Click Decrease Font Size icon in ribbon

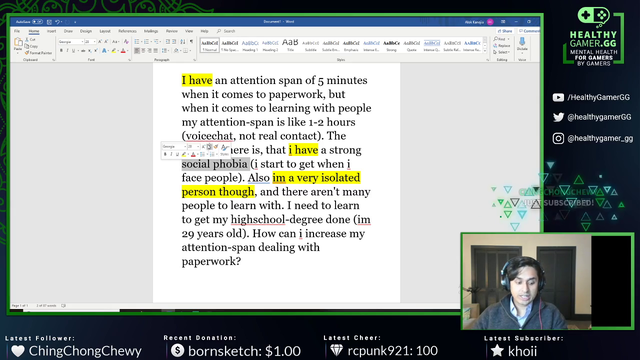(x=106, y=42)
